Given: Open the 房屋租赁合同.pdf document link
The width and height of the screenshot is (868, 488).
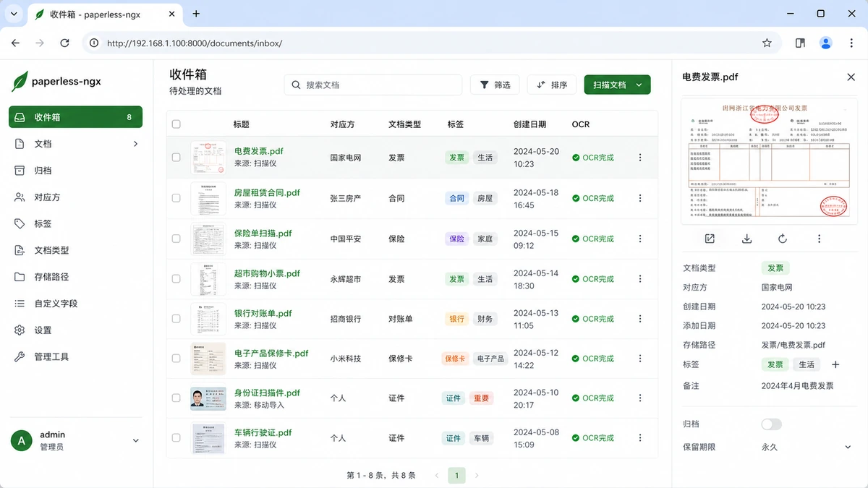Looking at the screenshot, I should (x=267, y=193).
